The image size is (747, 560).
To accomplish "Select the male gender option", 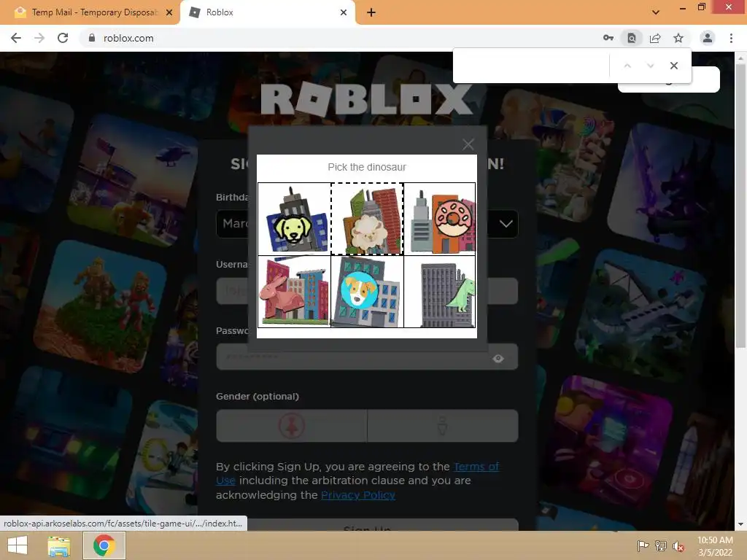I will tap(443, 426).
